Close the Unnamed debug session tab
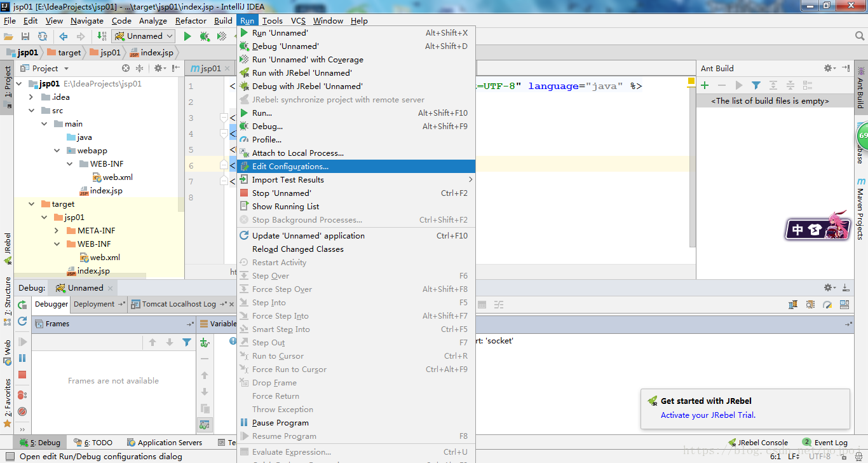 tap(110, 288)
